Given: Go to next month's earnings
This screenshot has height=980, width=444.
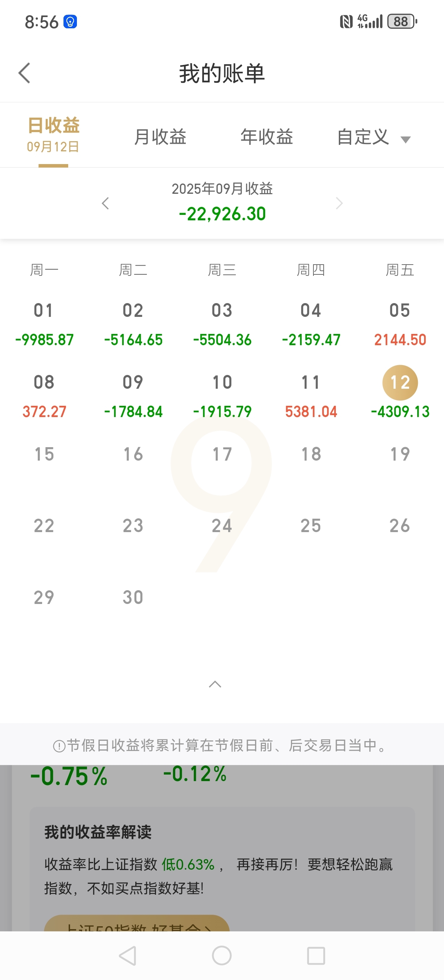Looking at the screenshot, I should (x=339, y=203).
